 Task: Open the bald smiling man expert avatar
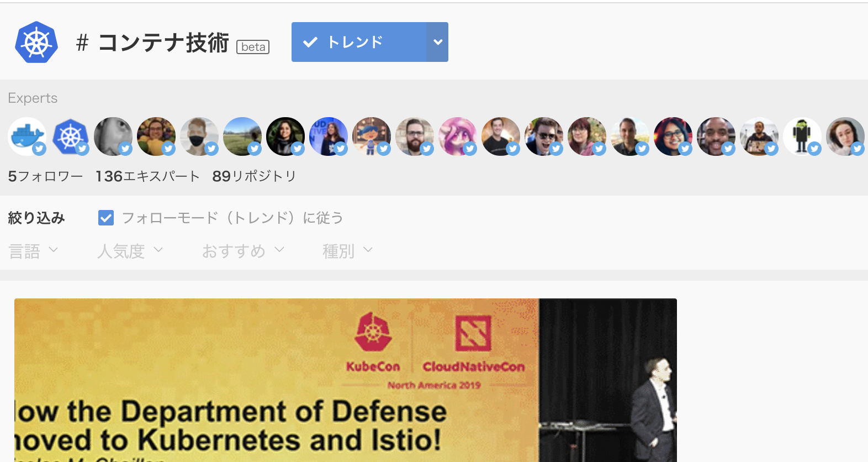(716, 136)
